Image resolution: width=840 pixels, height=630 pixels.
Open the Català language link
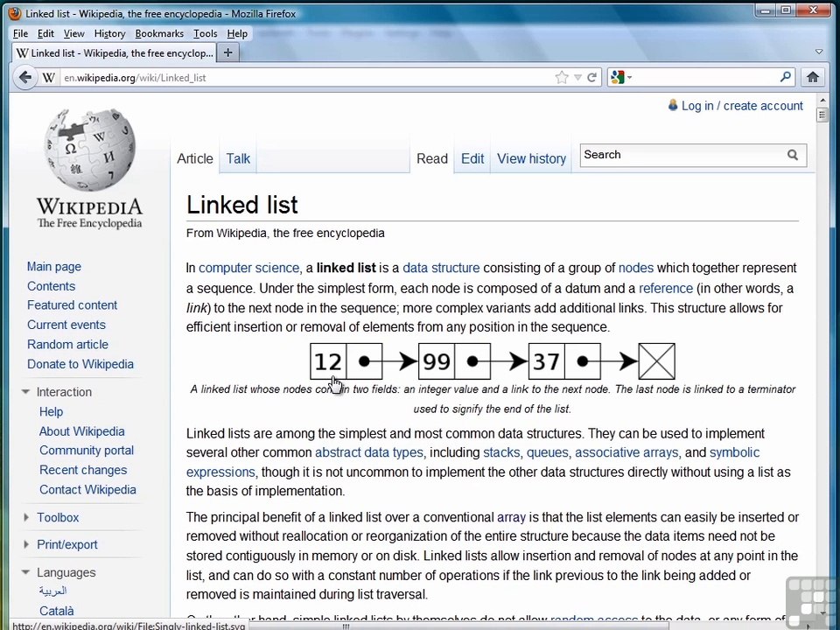click(x=56, y=611)
